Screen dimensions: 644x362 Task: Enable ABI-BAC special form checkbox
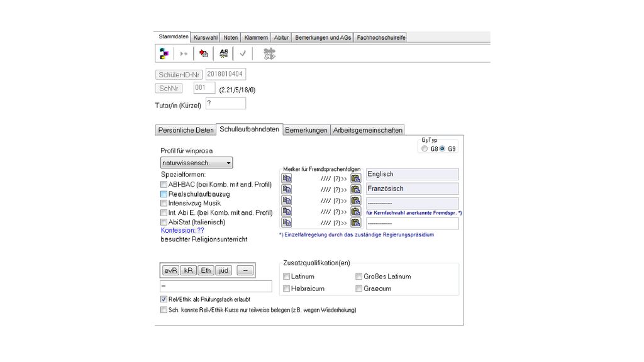164,185
